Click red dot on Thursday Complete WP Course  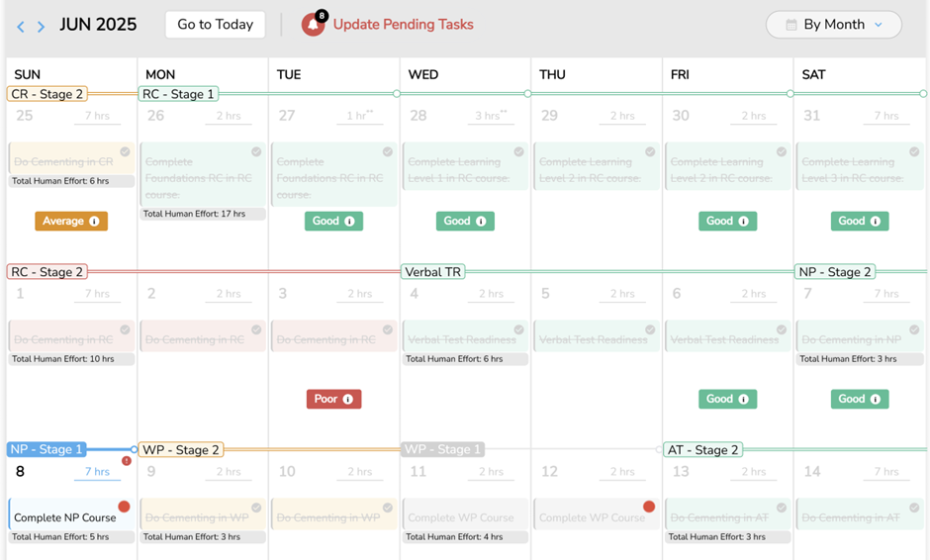pos(649,507)
